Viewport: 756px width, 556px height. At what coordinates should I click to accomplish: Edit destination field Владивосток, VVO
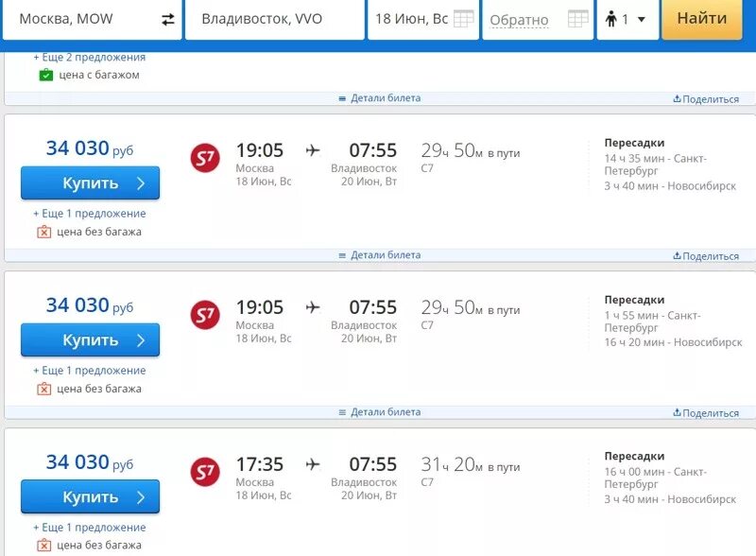[x=274, y=19]
